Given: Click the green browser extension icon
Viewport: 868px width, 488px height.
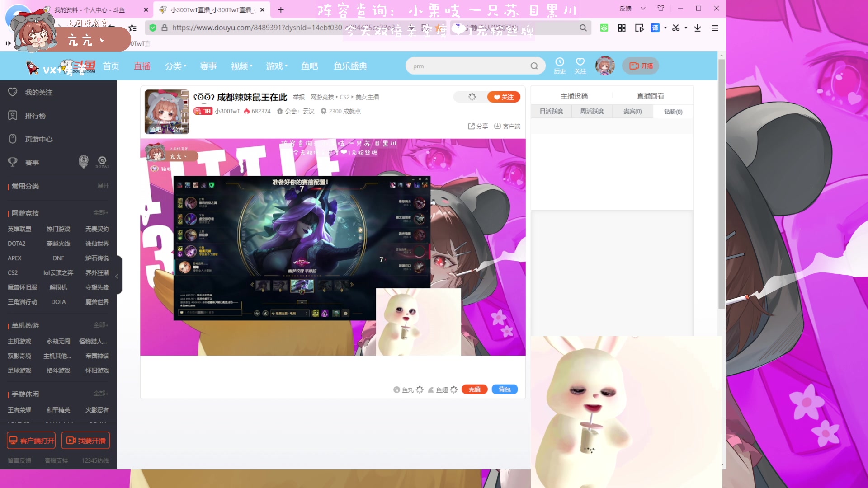Looking at the screenshot, I should [604, 28].
